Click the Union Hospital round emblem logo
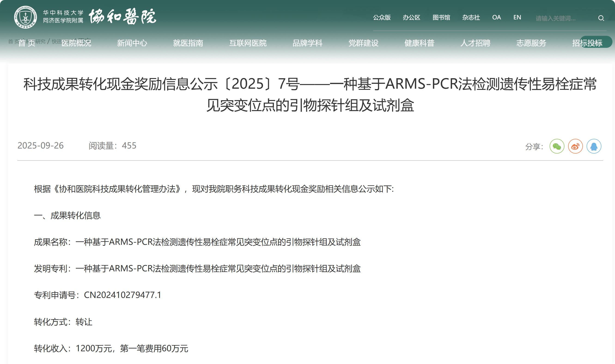Screen dimensions: 615x364 pyautogui.click(x=25, y=17)
